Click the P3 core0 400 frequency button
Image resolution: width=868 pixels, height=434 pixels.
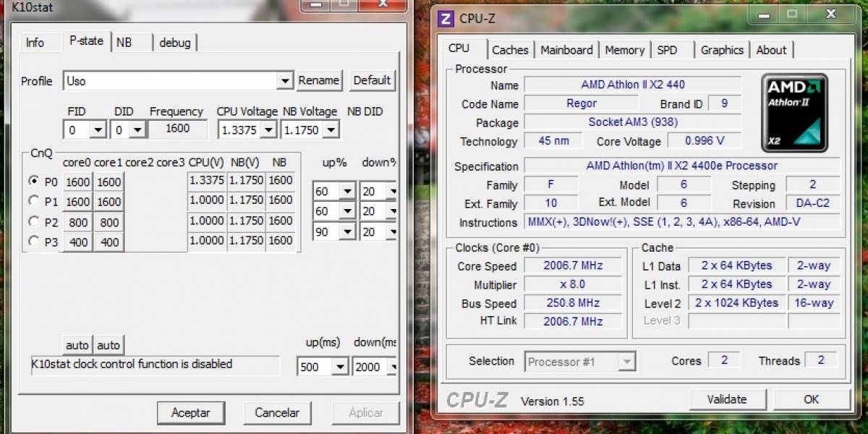click(77, 242)
